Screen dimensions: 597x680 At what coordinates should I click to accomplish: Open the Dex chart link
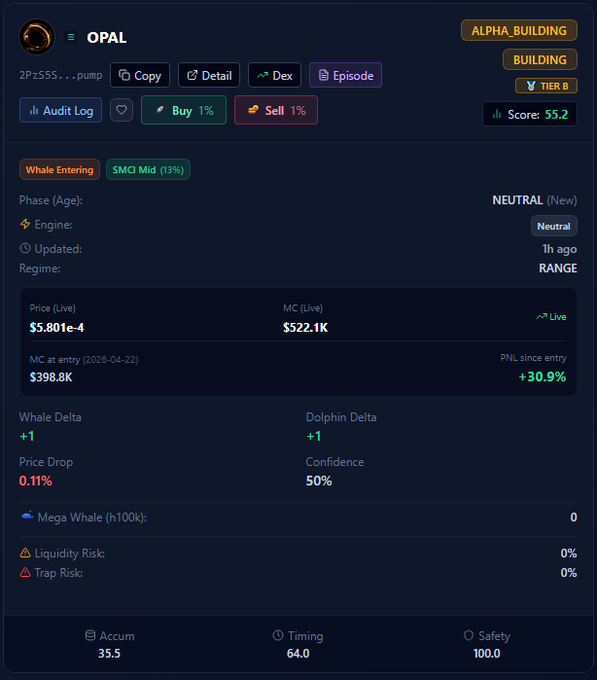click(x=274, y=75)
